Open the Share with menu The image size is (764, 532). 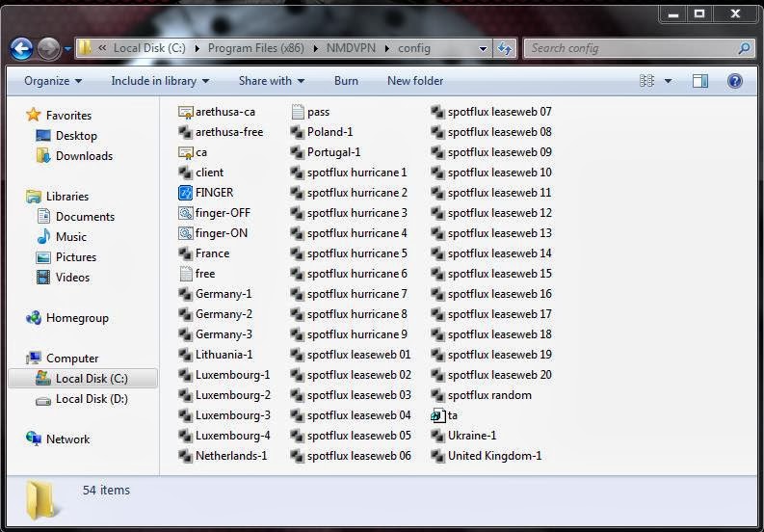point(272,81)
